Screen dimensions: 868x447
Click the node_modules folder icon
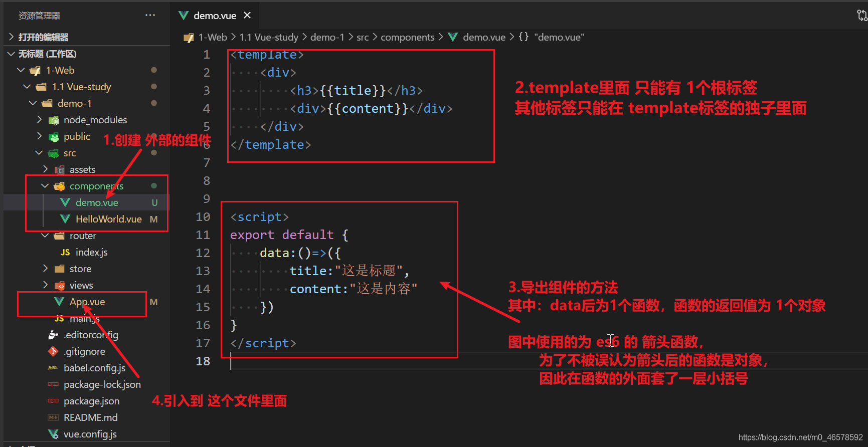pyautogui.click(x=53, y=120)
